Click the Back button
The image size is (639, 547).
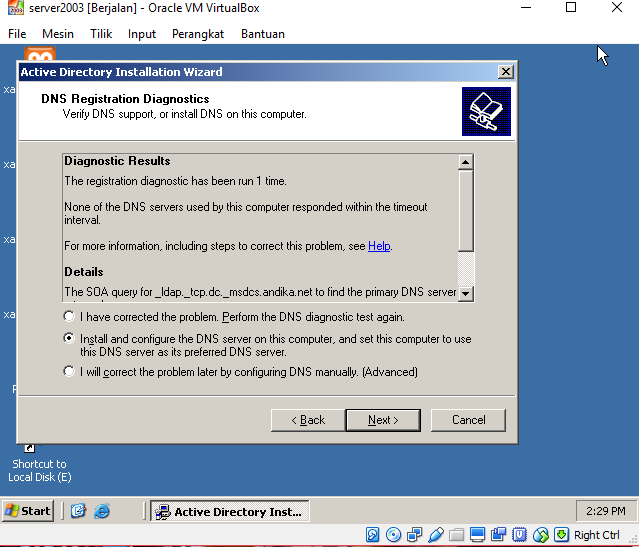pyautogui.click(x=308, y=420)
